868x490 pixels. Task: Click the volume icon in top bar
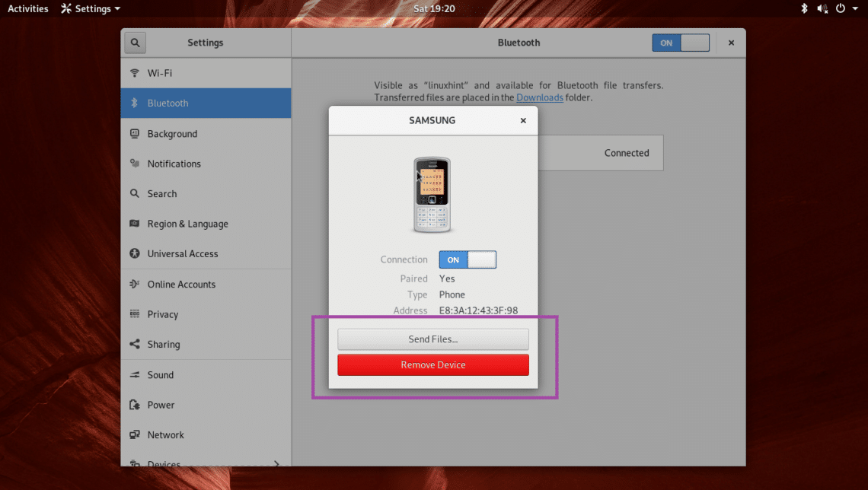coord(822,8)
